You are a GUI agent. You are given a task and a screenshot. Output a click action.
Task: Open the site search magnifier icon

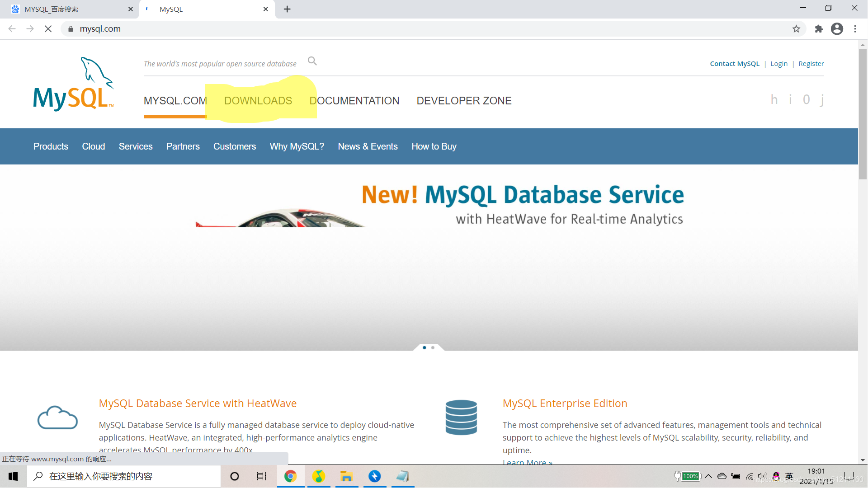coord(312,61)
